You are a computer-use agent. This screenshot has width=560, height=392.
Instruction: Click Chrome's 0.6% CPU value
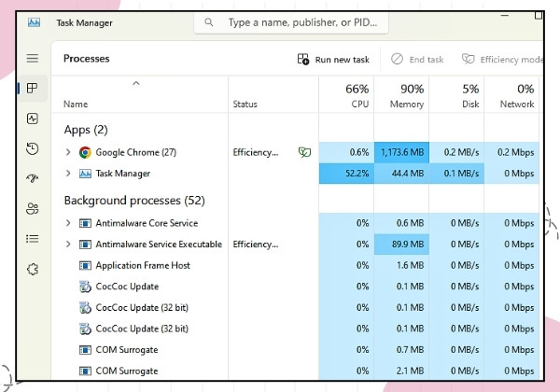pyautogui.click(x=359, y=152)
